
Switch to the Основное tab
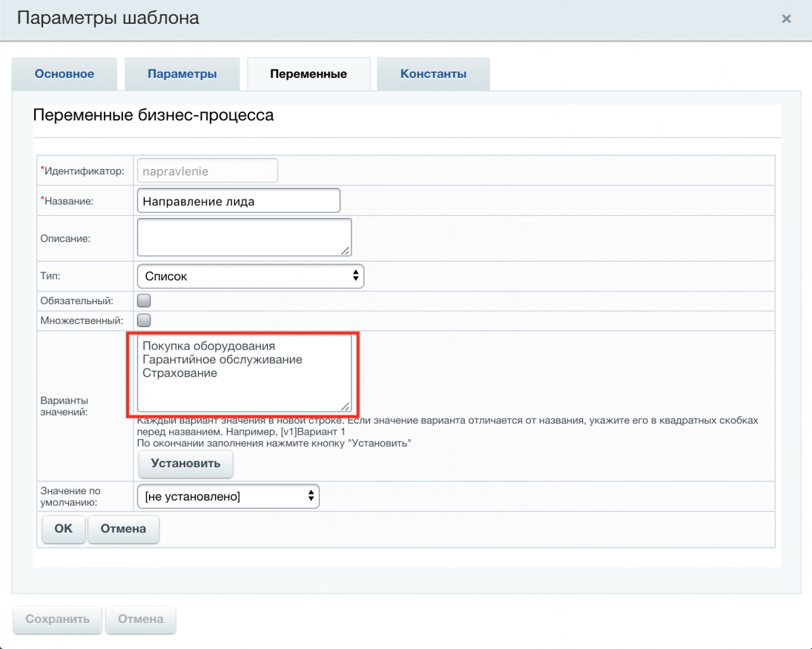click(65, 74)
